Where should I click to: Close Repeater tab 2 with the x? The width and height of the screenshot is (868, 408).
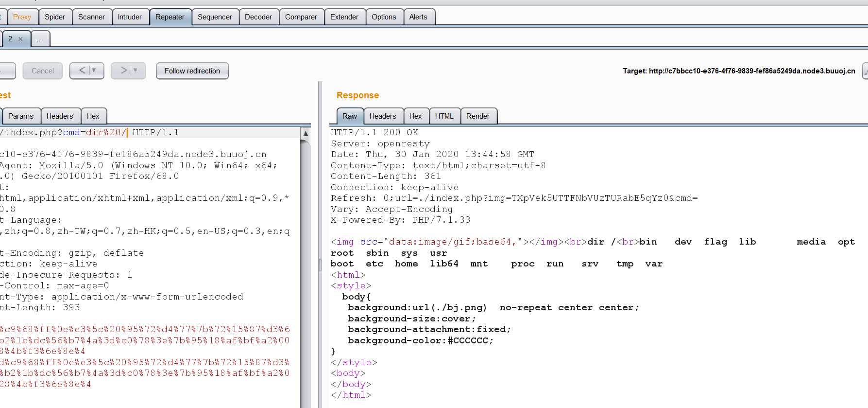point(20,39)
